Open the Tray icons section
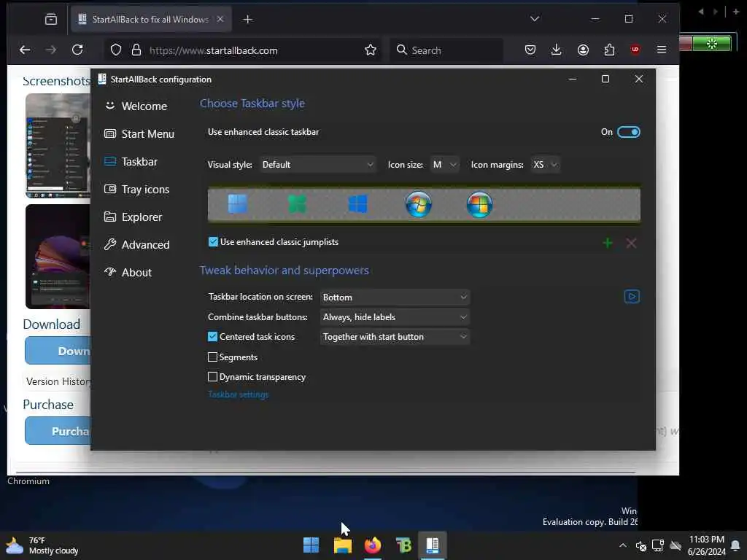This screenshot has height=560, width=747. point(136,190)
